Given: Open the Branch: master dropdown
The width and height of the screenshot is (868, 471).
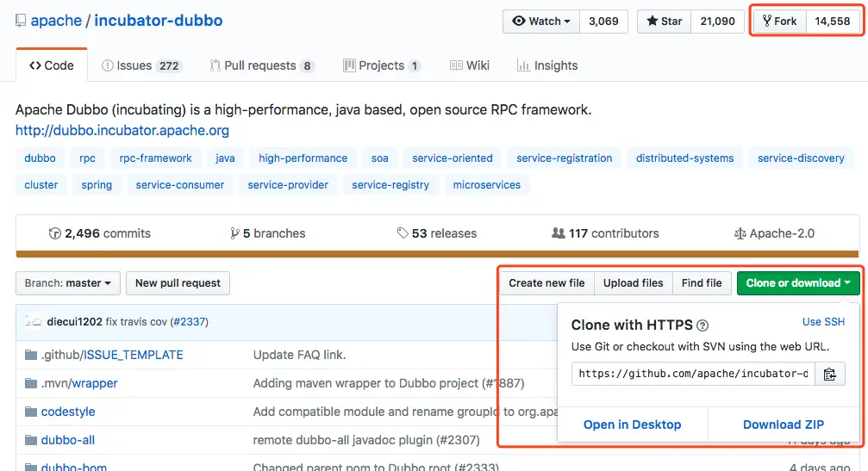Looking at the screenshot, I should (68, 283).
